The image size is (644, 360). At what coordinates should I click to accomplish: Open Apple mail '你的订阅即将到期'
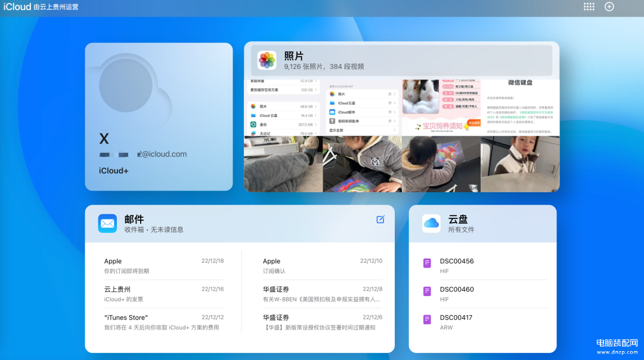pyautogui.click(x=164, y=266)
